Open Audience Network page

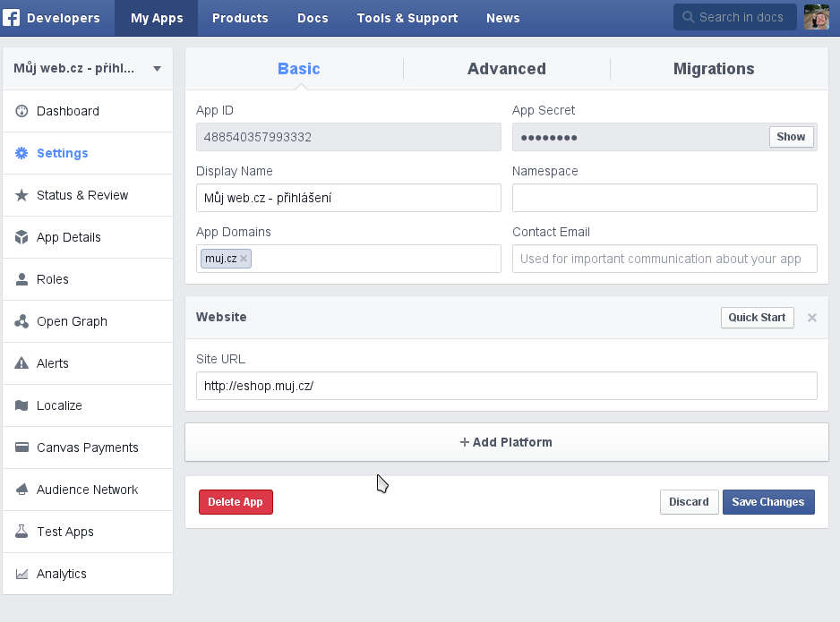[88, 490]
